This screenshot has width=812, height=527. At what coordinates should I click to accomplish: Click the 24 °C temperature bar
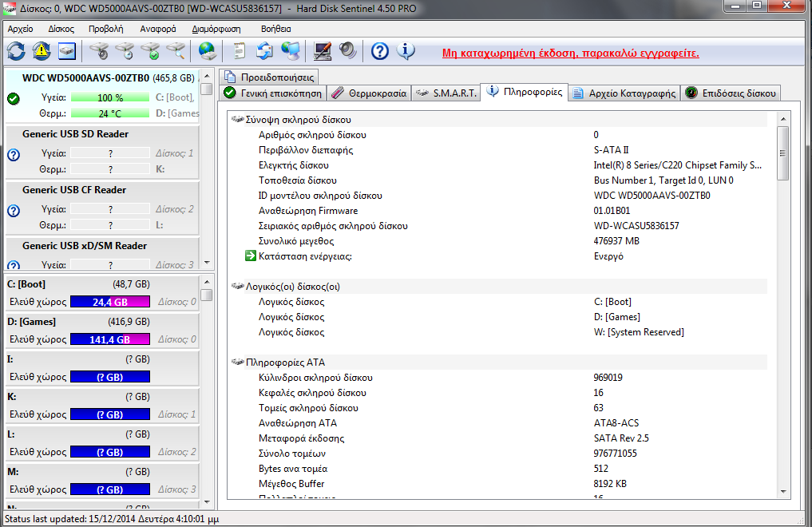[x=110, y=113]
